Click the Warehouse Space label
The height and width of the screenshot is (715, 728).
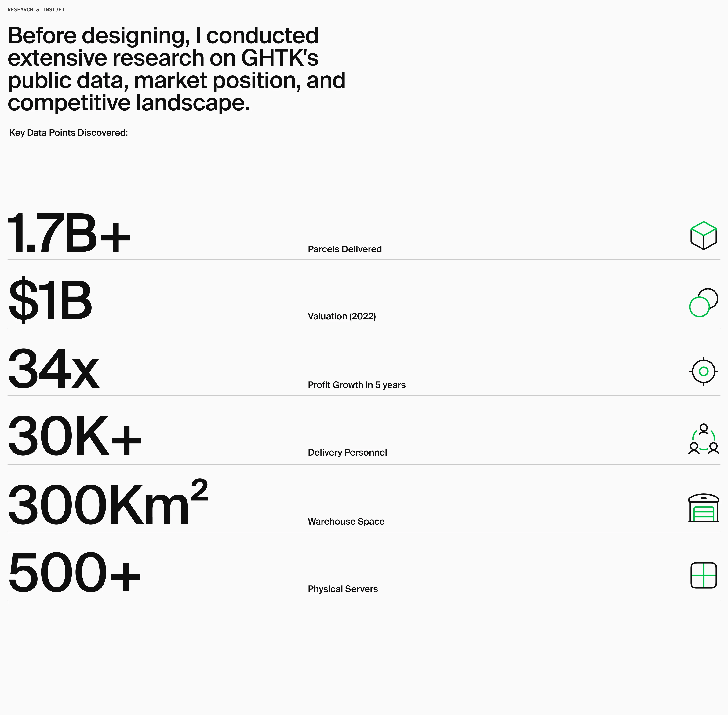[x=346, y=522]
